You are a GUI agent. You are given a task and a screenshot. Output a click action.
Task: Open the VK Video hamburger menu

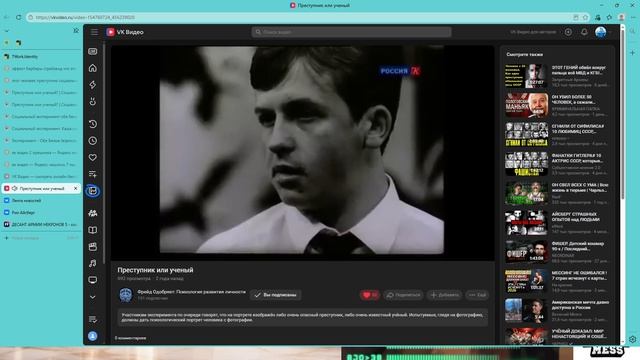coord(94,32)
